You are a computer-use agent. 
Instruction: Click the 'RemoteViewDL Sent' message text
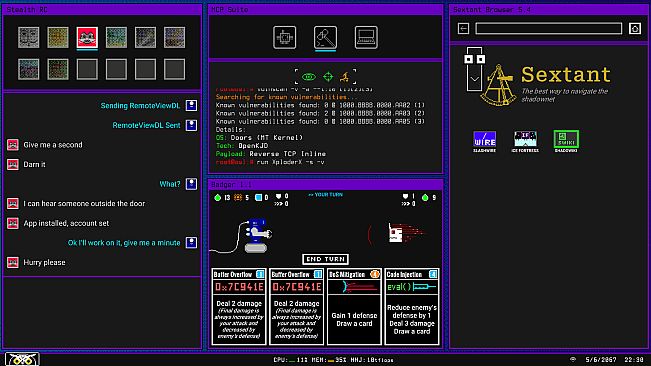[146, 125]
